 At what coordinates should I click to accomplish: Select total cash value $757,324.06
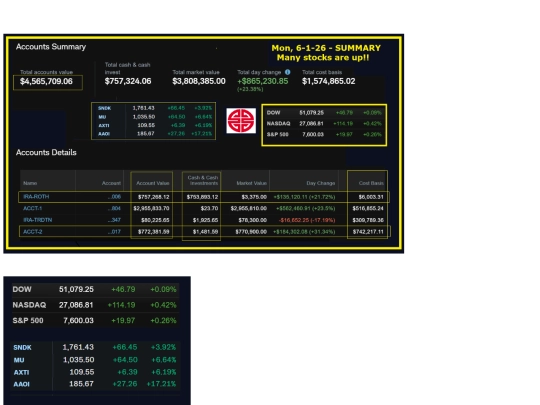(128, 81)
